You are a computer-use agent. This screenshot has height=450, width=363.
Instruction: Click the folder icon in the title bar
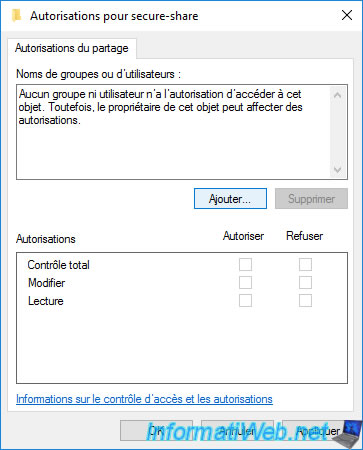coord(16,16)
